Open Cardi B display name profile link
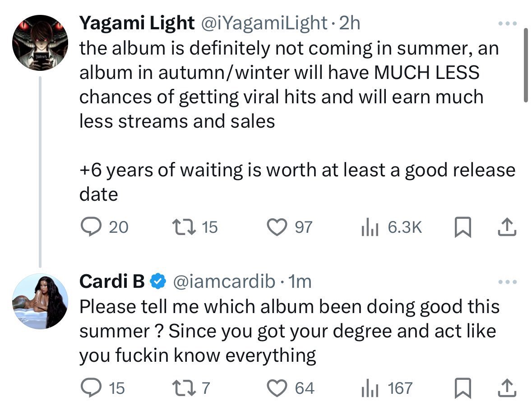This screenshot has height=415, width=532. pyautogui.click(x=112, y=281)
